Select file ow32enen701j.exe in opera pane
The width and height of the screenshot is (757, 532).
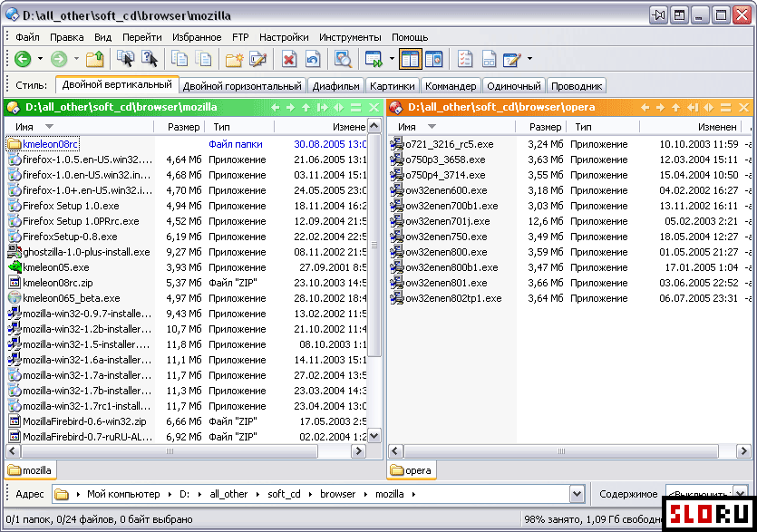click(441, 221)
